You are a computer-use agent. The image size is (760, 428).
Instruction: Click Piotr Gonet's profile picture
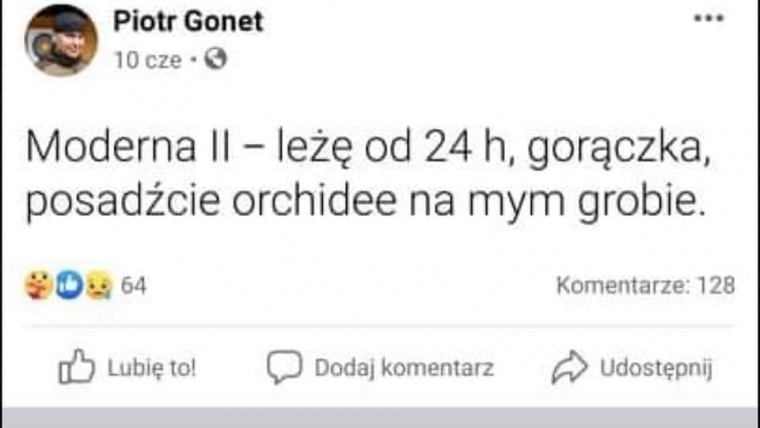[61, 42]
